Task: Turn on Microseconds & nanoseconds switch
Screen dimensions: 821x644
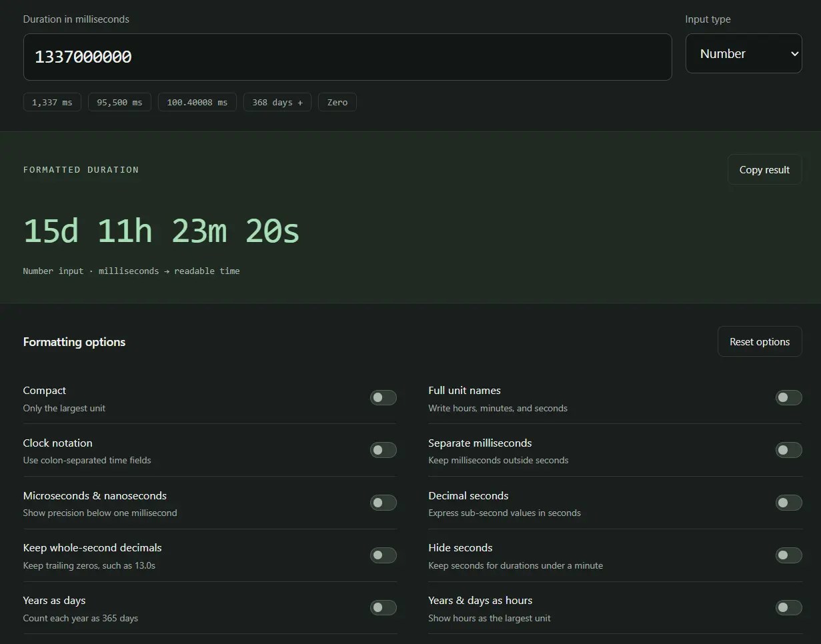Action: [x=383, y=503]
